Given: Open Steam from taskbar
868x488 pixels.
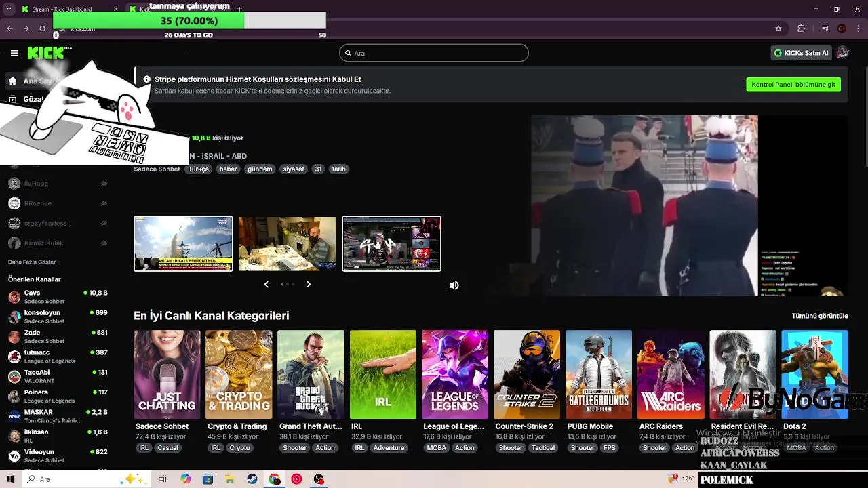Looking at the screenshot, I should pyautogui.click(x=252, y=479).
